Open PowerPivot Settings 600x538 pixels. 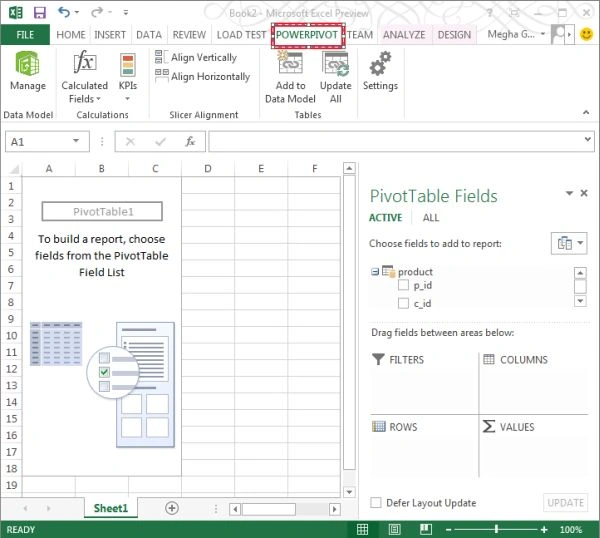pos(380,72)
